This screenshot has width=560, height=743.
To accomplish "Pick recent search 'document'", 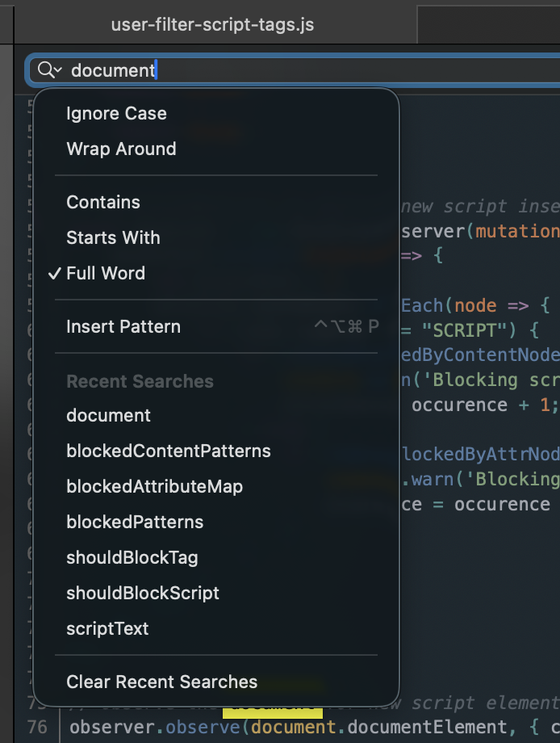I will coord(108,415).
